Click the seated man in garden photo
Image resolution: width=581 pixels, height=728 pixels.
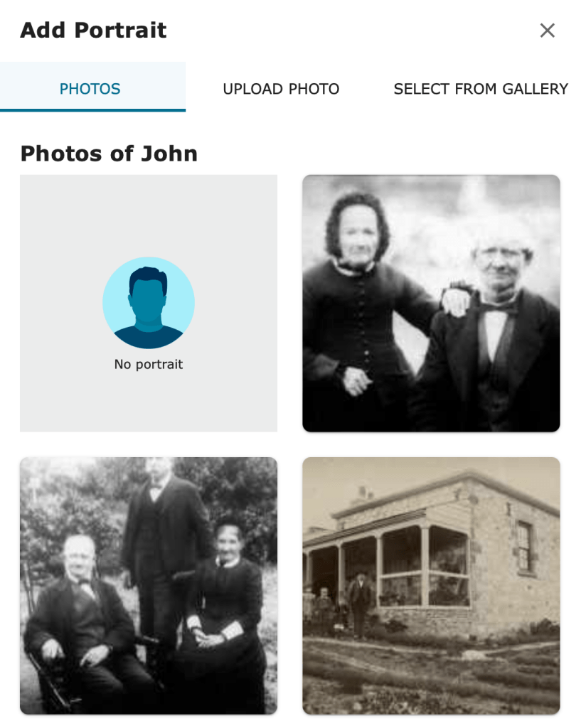pos(81,622)
